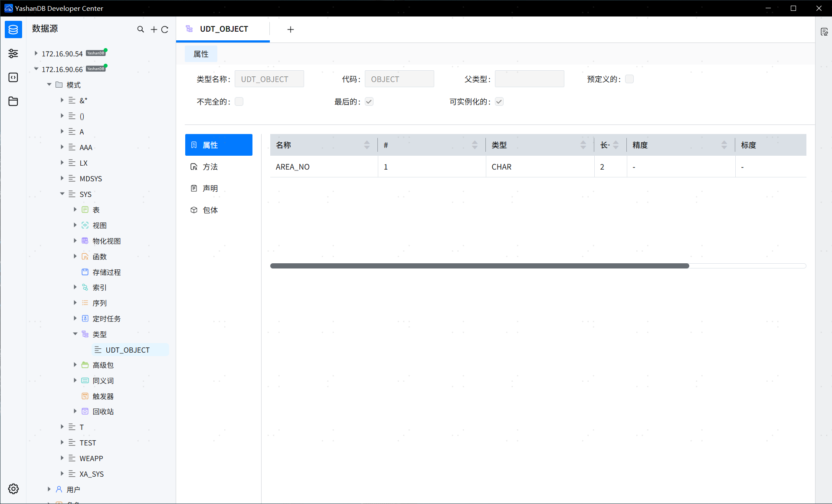Refresh the data source tree
832x504 pixels.
point(165,29)
